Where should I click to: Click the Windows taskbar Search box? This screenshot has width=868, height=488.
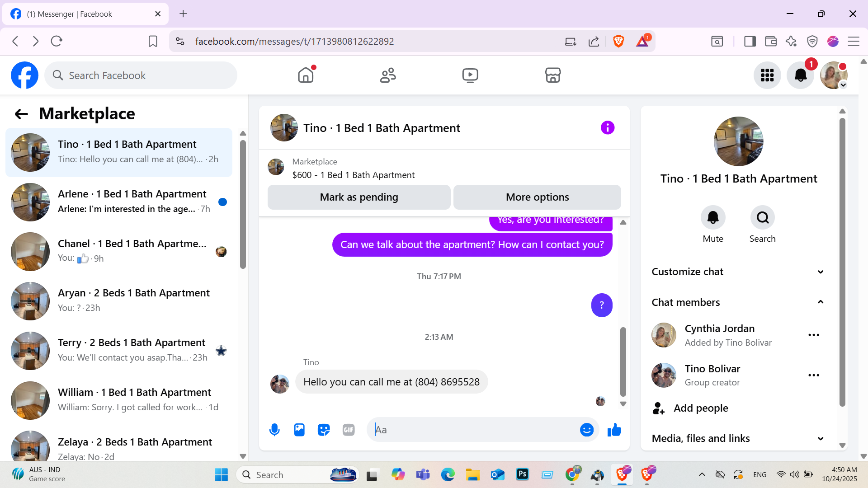[x=297, y=475]
